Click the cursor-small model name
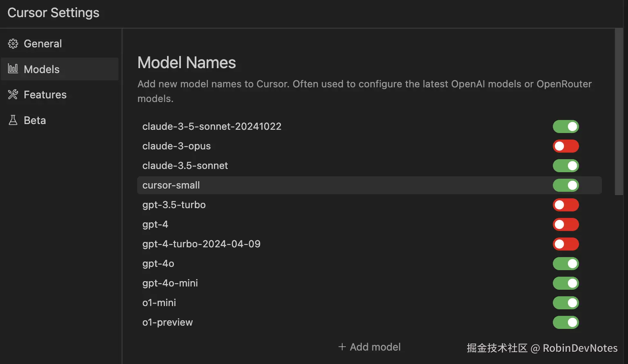Viewport: 628px width, 364px height. coord(171,185)
